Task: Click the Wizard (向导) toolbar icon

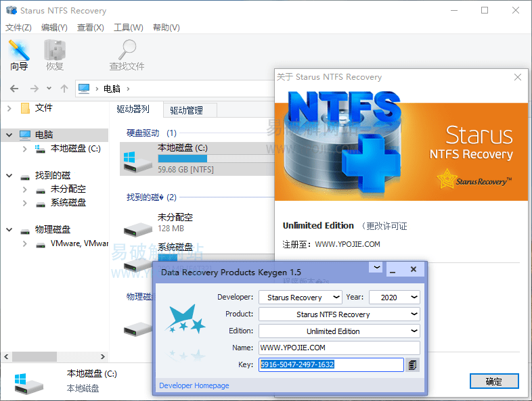Action: (19, 51)
